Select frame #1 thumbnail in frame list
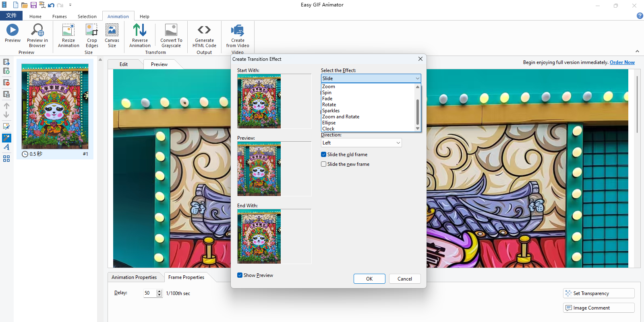 55,107
